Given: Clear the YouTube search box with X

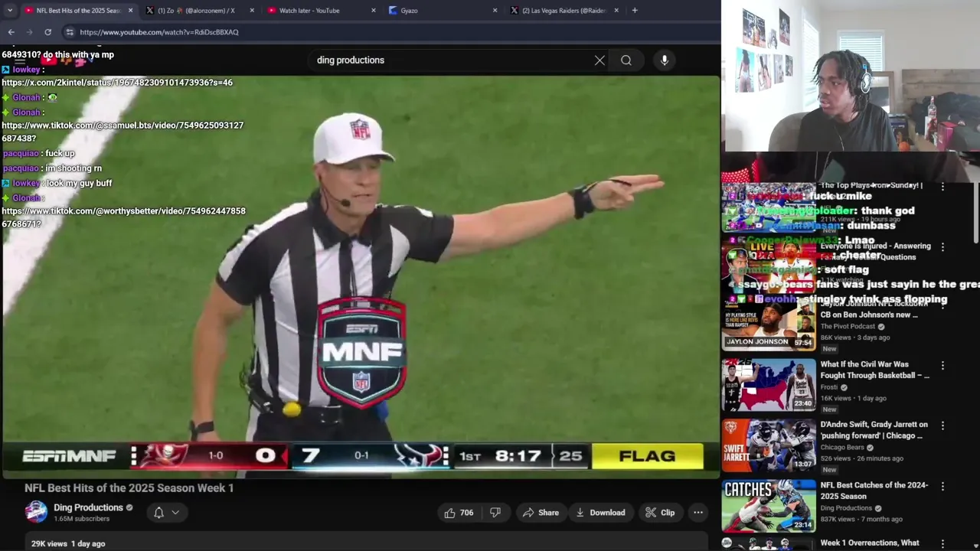Looking at the screenshot, I should [599, 60].
